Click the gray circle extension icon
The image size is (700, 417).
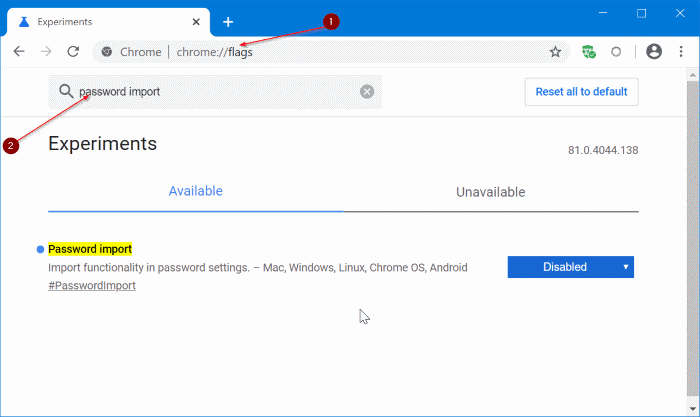(x=616, y=52)
